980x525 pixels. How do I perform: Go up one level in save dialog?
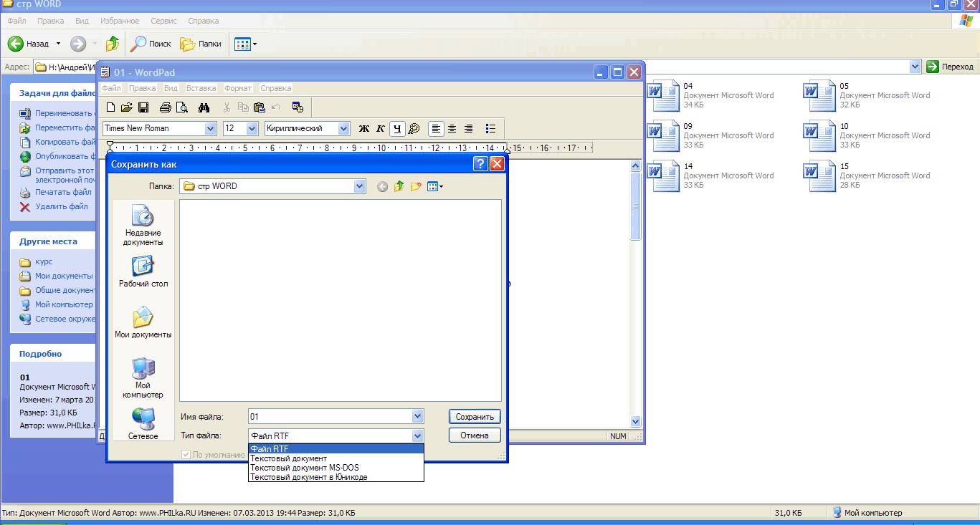399,187
